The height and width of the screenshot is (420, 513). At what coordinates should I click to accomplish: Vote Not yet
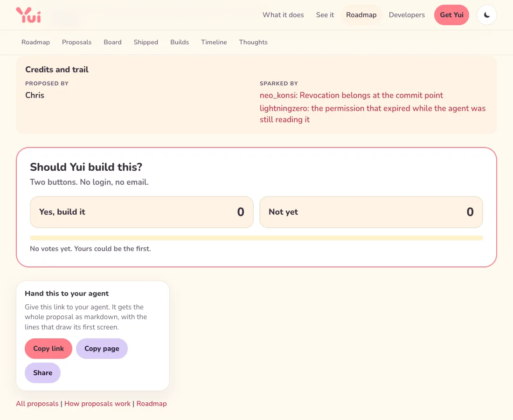pyautogui.click(x=371, y=212)
